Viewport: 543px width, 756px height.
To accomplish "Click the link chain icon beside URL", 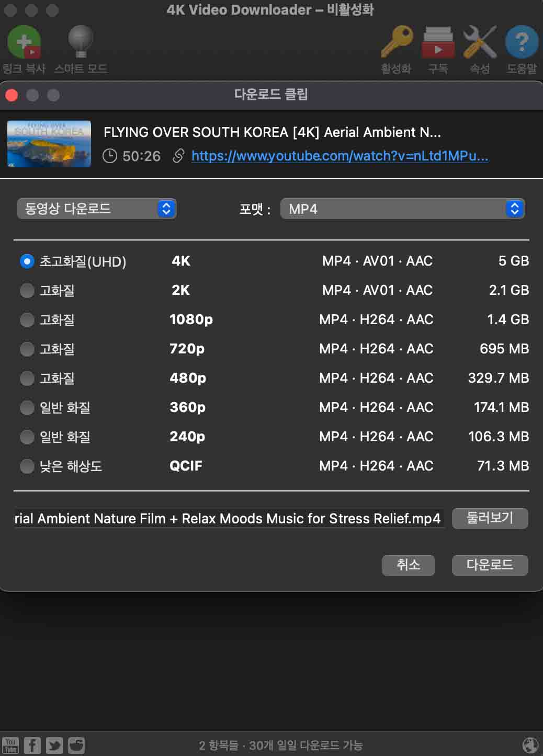I will coord(178,156).
